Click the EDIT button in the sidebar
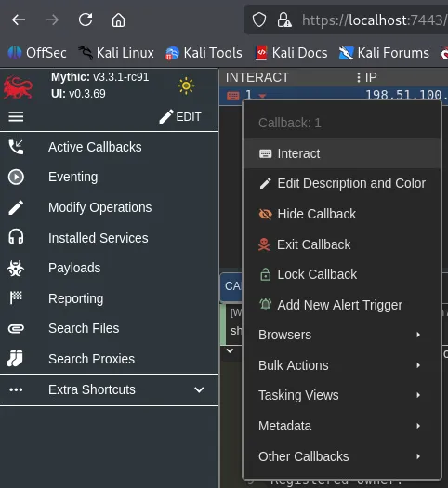 (x=180, y=117)
